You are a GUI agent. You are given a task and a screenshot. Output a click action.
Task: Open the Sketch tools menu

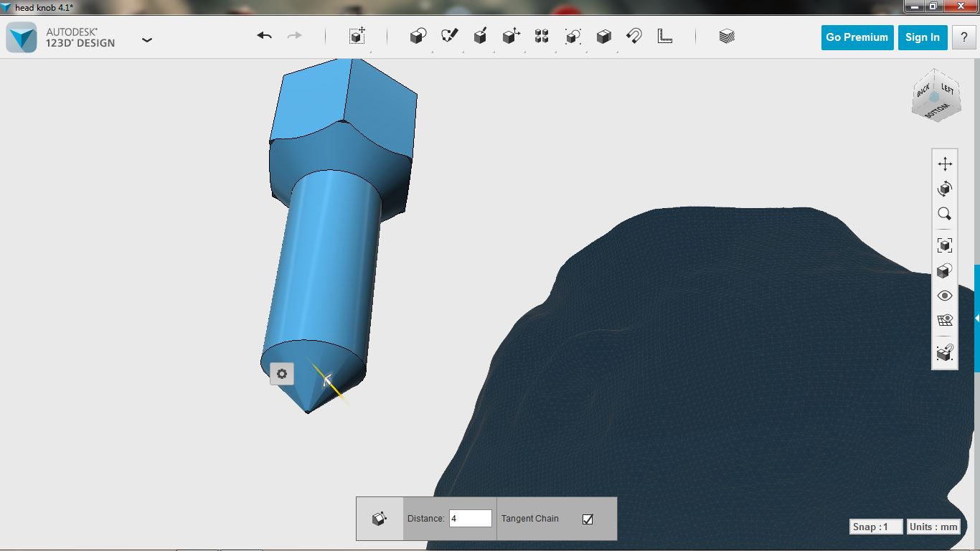pyautogui.click(x=450, y=36)
